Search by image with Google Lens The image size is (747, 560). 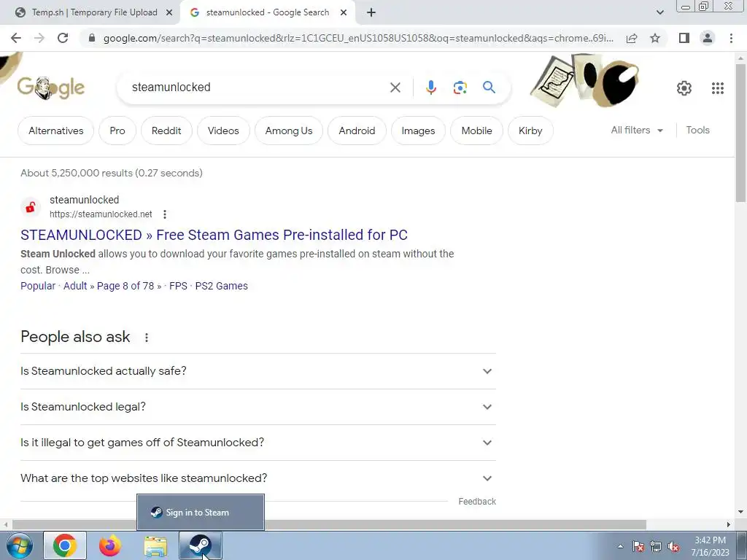coord(460,87)
